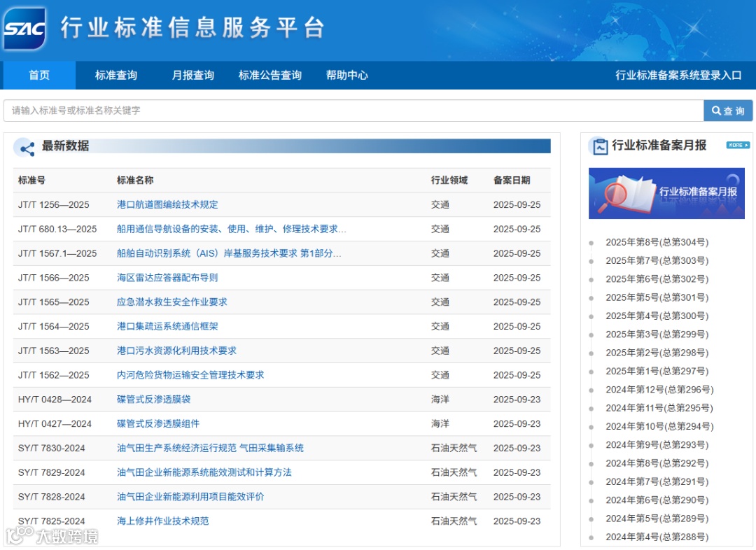
Task: Open 港口航道图编绘技术规定 standard
Action: point(167,204)
